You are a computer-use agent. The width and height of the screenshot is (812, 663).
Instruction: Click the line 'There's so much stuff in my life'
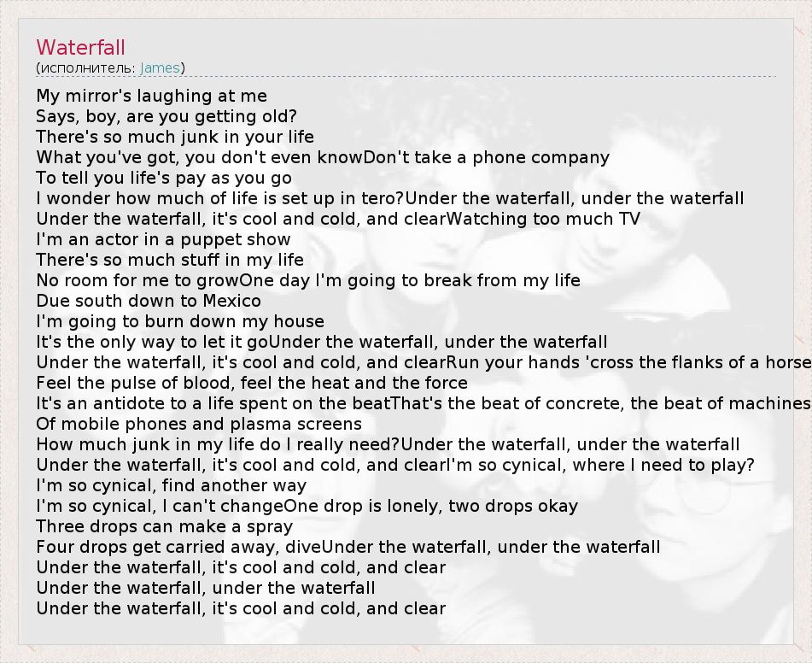coord(170,260)
